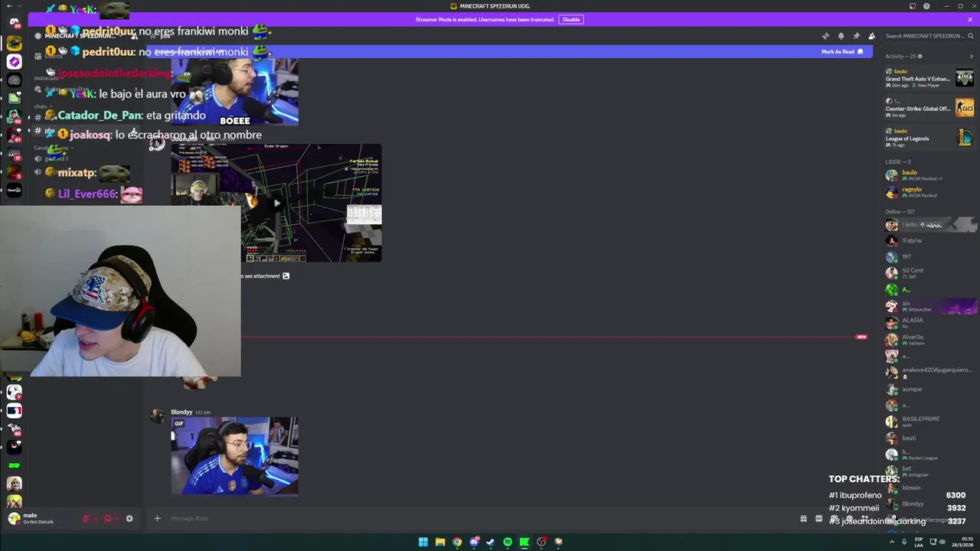Open the Threads icon in channel header
Screen dimensions: 980x551
pos(825,36)
